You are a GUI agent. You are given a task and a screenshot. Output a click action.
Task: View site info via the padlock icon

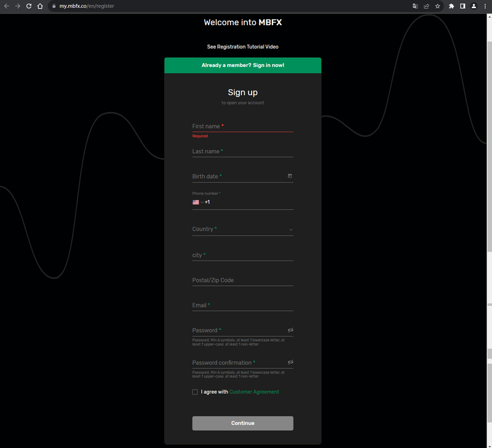pyautogui.click(x=54, y=6)
